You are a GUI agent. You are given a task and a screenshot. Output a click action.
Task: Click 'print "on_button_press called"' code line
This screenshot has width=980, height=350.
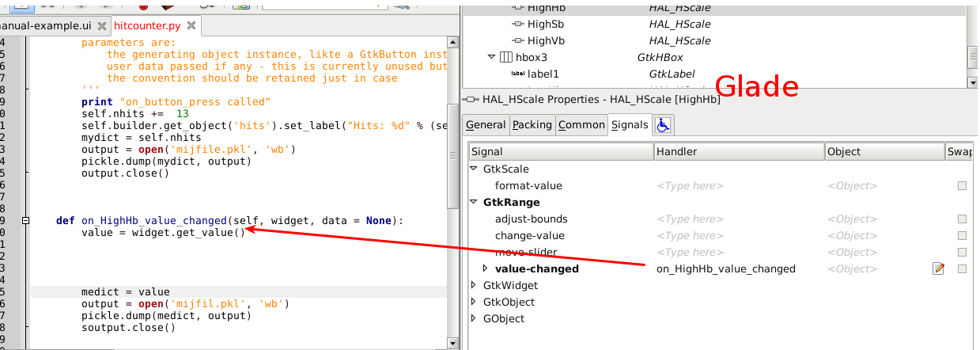[176, 101]
